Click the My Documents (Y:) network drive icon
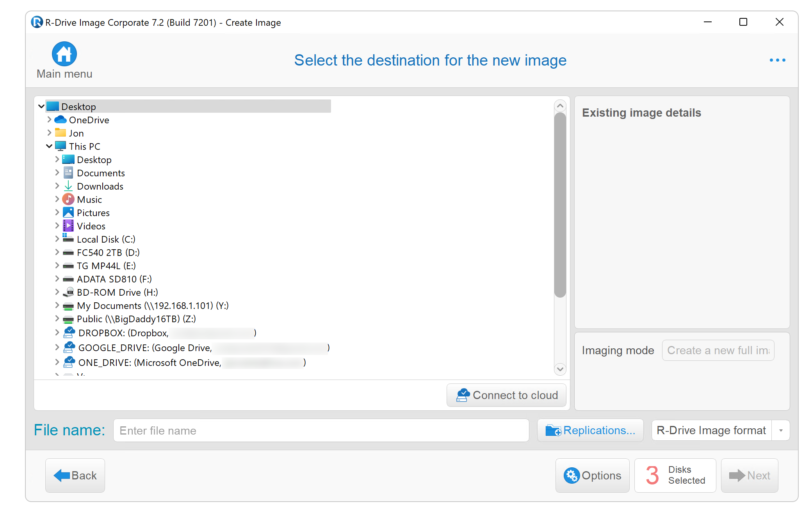Screen dimensions: 812x511 (68, 306)
